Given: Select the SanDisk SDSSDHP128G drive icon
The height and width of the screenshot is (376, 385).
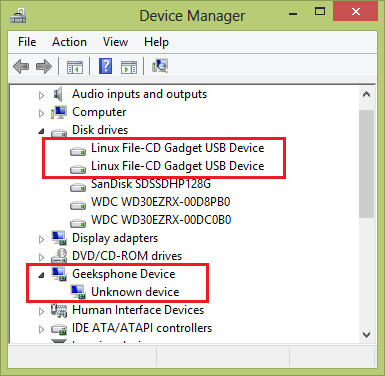Looking at the screenshot, I should click(78, 187).
